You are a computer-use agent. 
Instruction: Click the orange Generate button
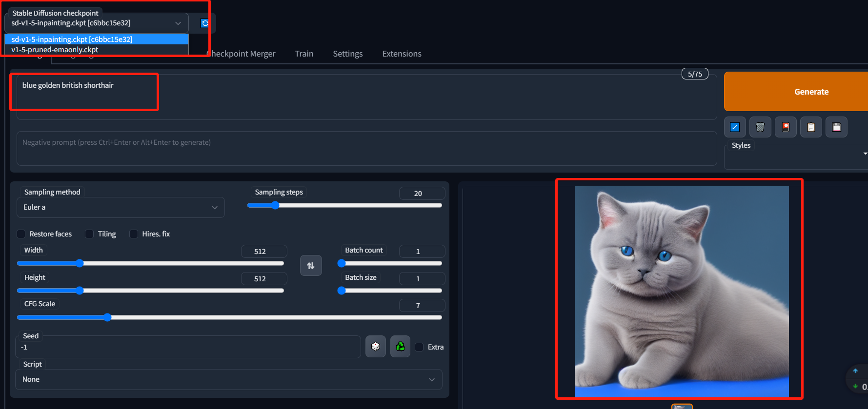point(796,92)
